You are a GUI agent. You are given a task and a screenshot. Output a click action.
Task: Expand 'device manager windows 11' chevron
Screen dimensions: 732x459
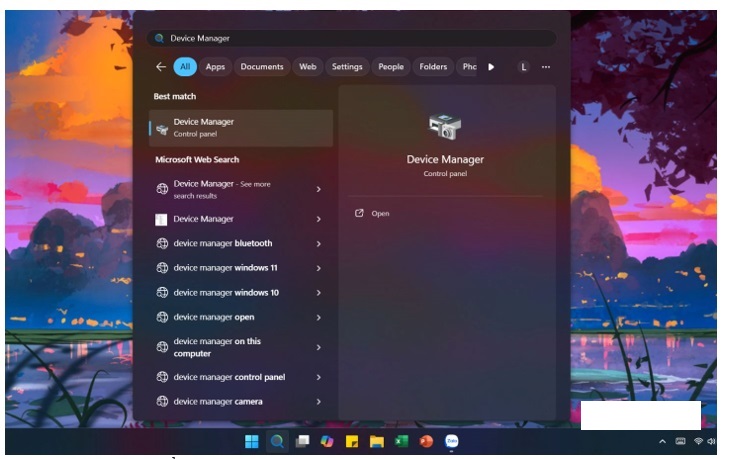coord(318,268)
